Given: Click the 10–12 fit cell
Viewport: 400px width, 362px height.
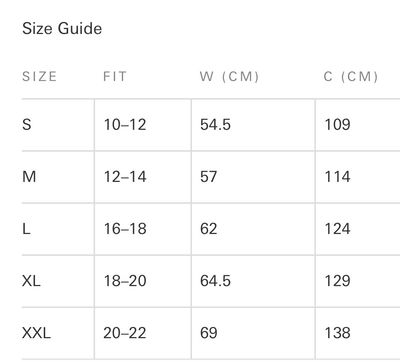Looking at the screenshot, I should [x=125, y=125].
